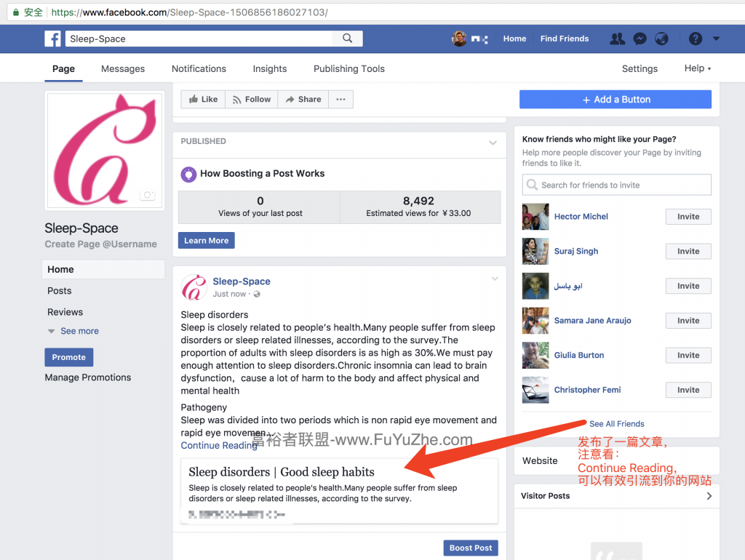Open the friend requests icon
The width and height of the screenshot is (745, 560).
pos(617,39)
